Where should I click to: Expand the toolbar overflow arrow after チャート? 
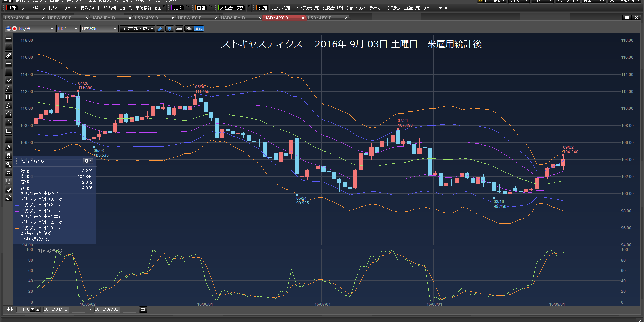pos(440,8)
